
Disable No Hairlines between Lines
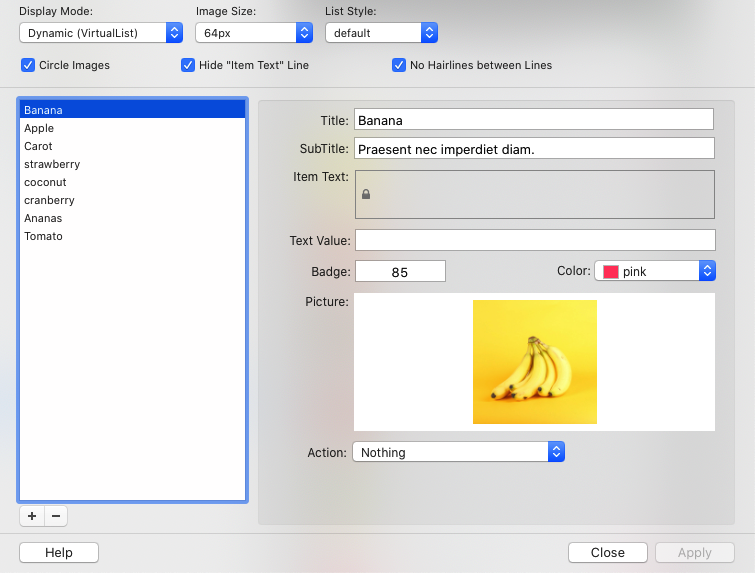click(x=399, y=65)
